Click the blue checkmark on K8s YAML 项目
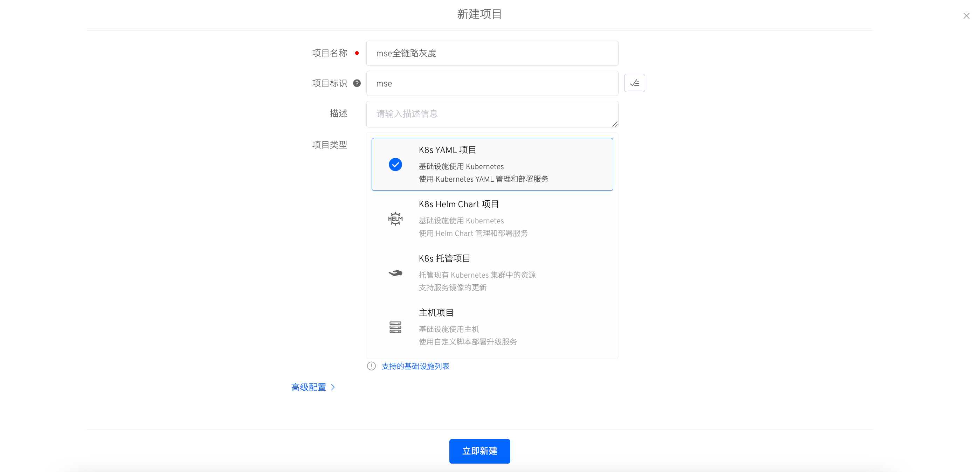The height and width of the screenshot is (472, 980). pyautogui.click(x=395, y=164)
